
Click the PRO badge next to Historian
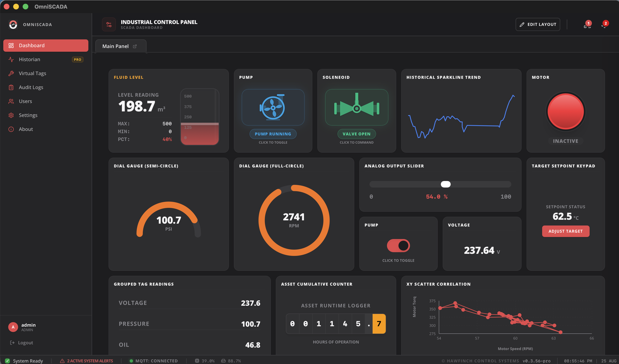tap(77, 60)
